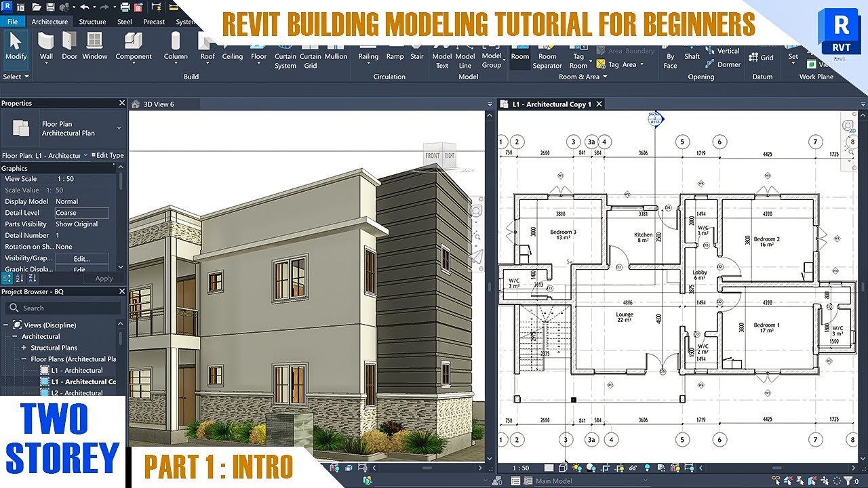Click Edit button for Visibility/Graphics

(x=81, y=258)
